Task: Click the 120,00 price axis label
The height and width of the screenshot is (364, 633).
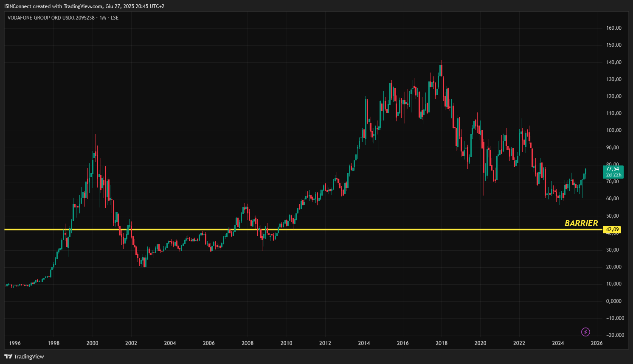Action: pos(614,96)
